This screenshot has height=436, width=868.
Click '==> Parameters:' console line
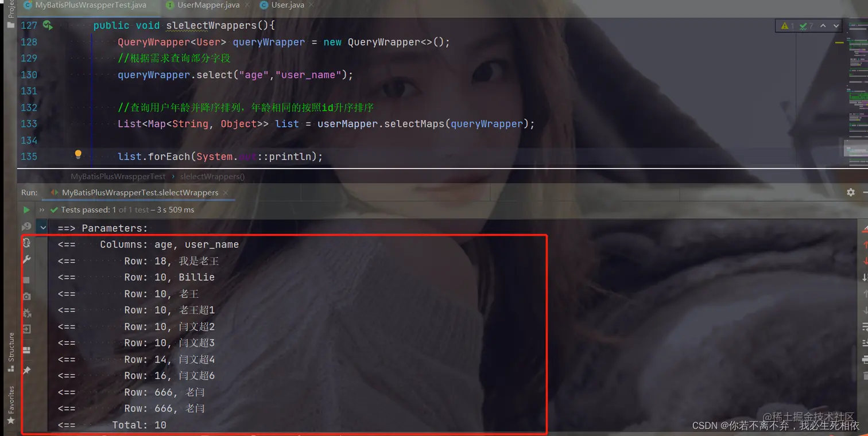pyautogui.click(x=103, y=228)
